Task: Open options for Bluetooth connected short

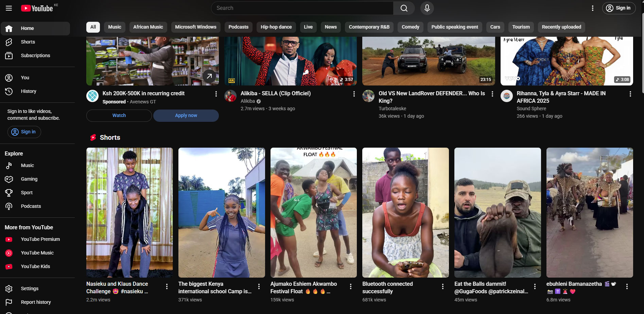Action: coord(442,286)
